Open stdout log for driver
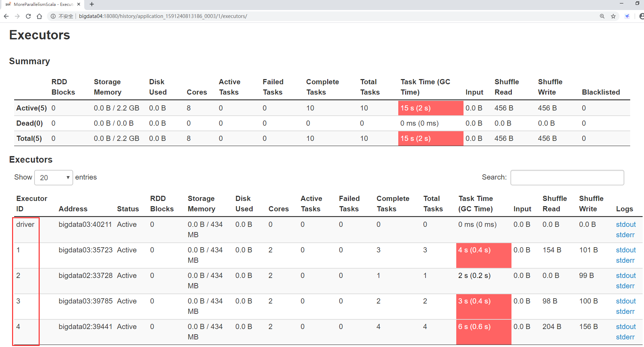Image resolution: width=644 pixels, height=347 pixels. click(626, 224)
